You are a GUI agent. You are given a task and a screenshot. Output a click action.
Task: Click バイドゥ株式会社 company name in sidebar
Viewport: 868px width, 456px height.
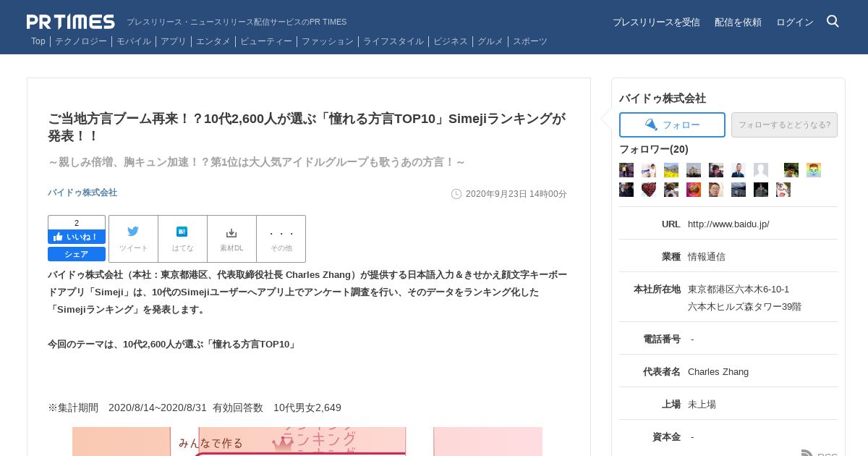tap(663, 98)
